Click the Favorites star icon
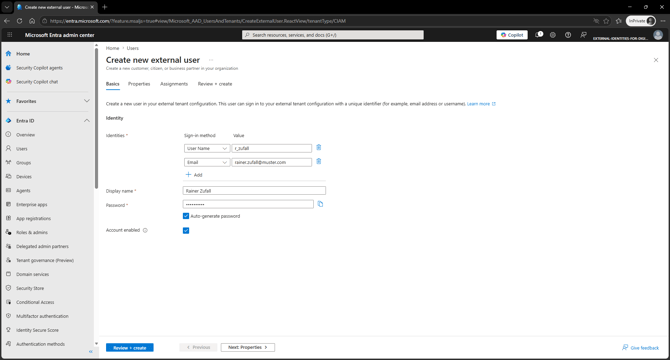Screen dimensions: 670x360 pyautogui.click(x=9, y=101)
